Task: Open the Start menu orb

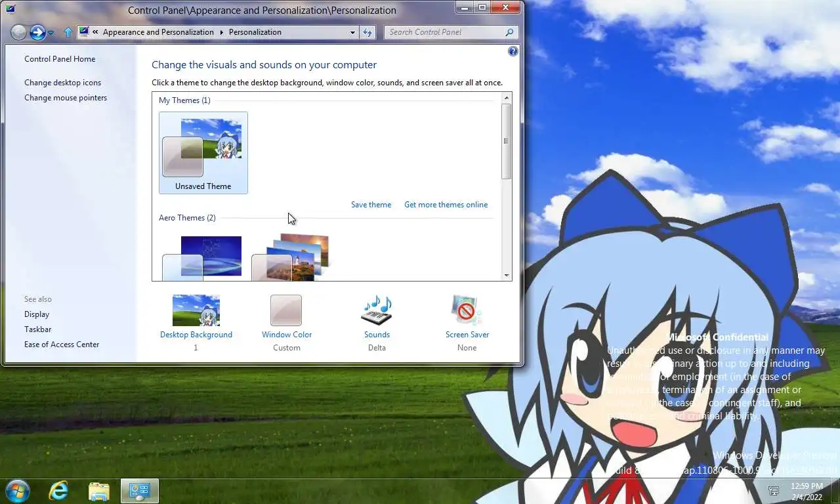Action: pos(17,490)
